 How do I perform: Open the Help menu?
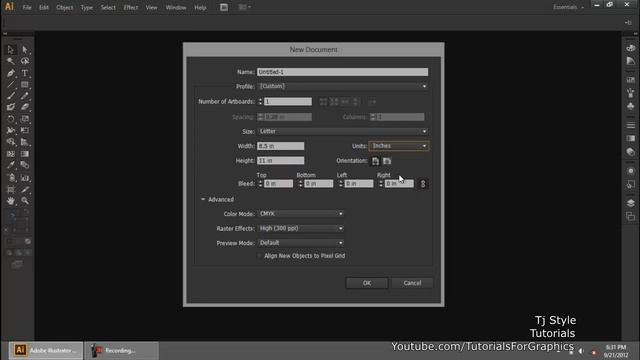200,7
